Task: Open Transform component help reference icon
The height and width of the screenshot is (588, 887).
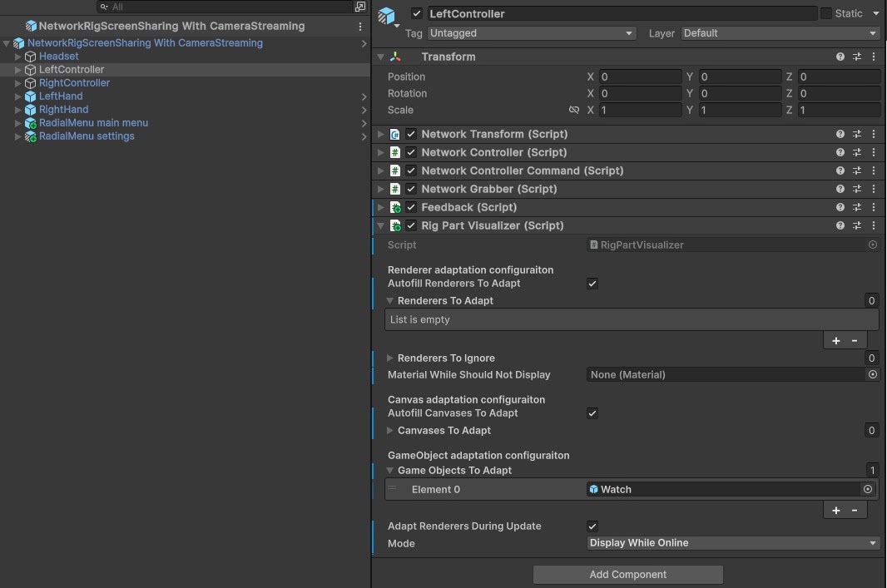Action: [x=840, y=57]
